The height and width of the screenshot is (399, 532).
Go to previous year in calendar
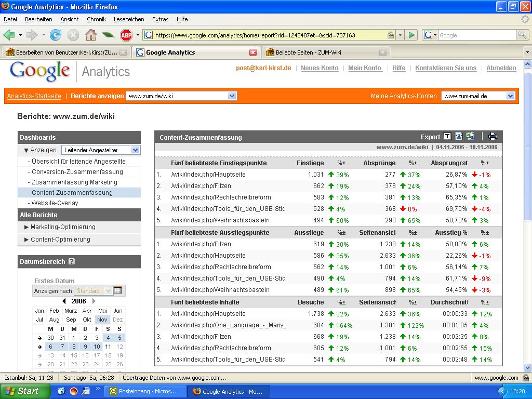click(64, 301)
